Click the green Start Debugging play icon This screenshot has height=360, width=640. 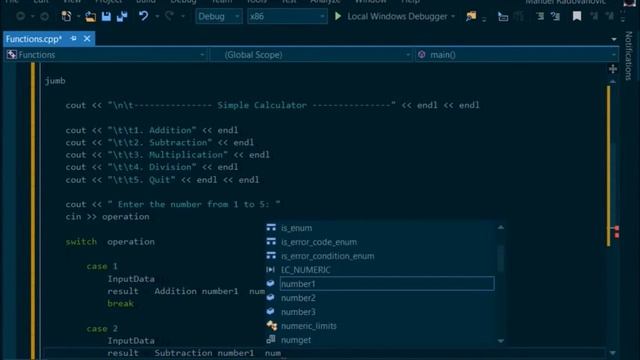coord(338,16)
